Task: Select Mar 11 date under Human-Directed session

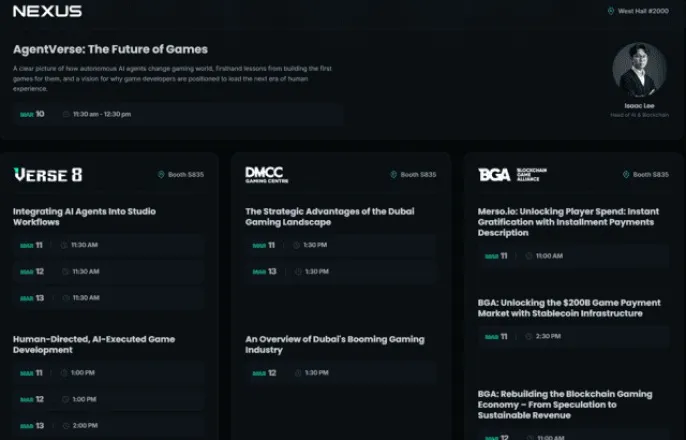Action: pyautogui.click(x=31, y=373)
